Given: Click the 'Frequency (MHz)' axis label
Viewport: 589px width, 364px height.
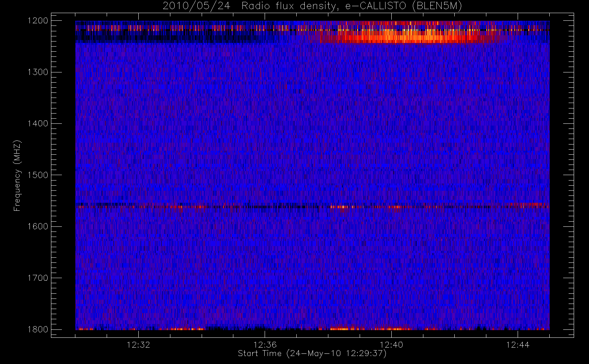Looking at the screenshot, I should coord(17,176).
